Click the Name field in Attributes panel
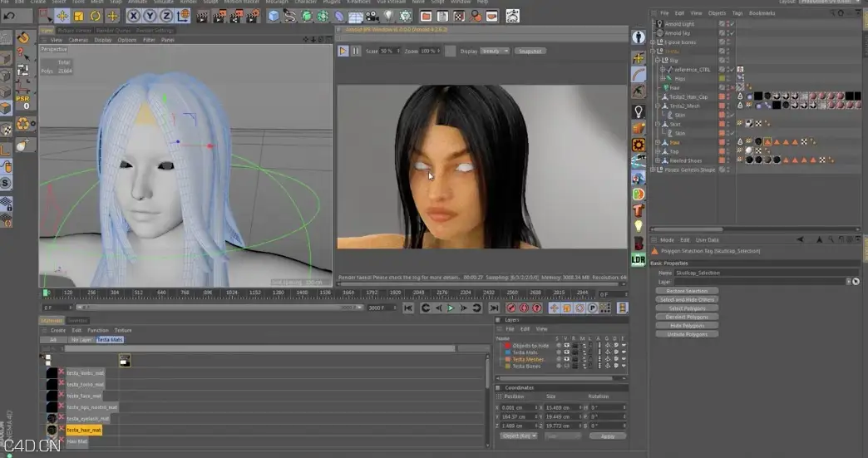 tap(767, 273)
